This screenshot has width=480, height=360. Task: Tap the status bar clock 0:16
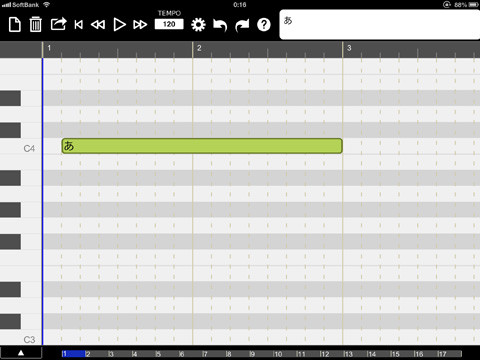(240, 5)
